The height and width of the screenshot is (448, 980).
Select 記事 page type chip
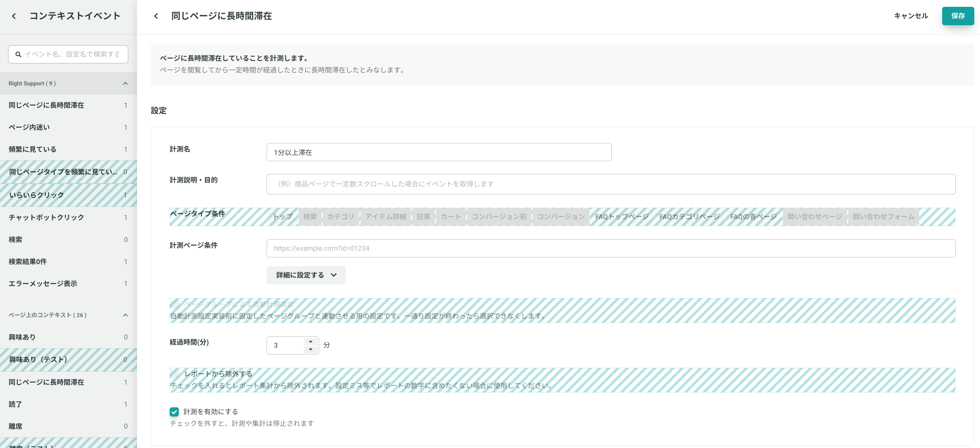pos(423,216)
